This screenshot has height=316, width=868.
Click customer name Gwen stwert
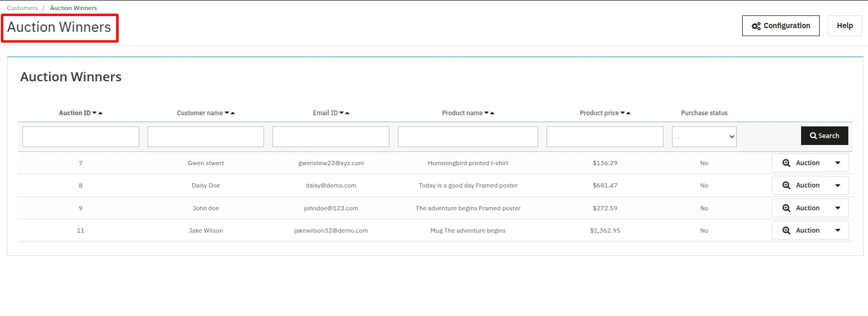click(206, 163)
